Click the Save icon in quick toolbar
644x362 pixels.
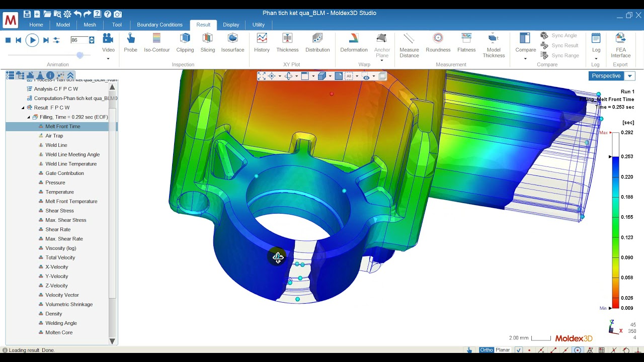27,14
